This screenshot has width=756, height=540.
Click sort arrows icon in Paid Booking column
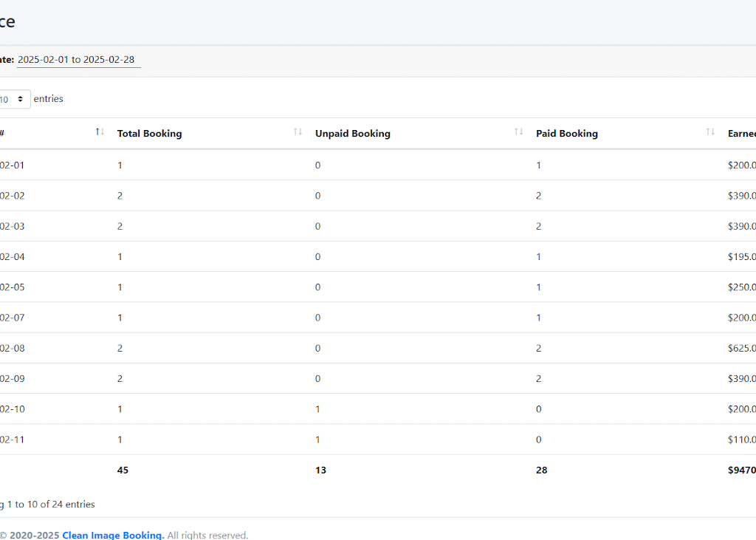click(710, 132)
